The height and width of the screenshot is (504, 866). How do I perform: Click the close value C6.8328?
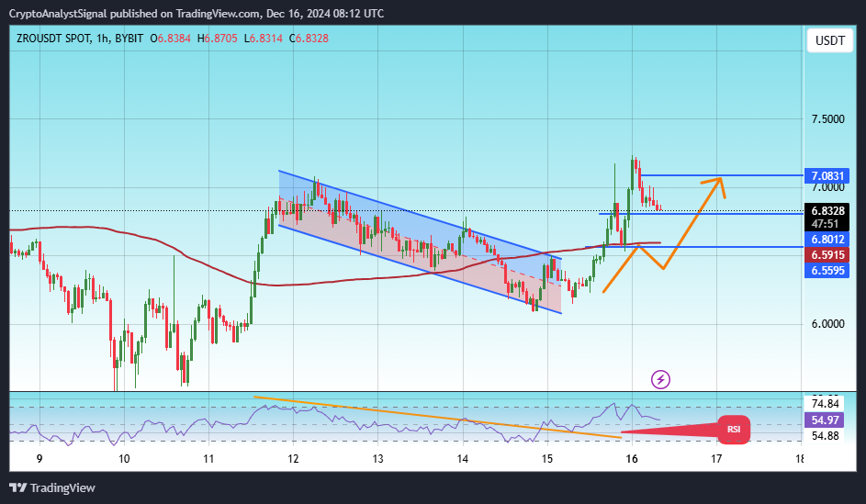(x=309, y=39)
